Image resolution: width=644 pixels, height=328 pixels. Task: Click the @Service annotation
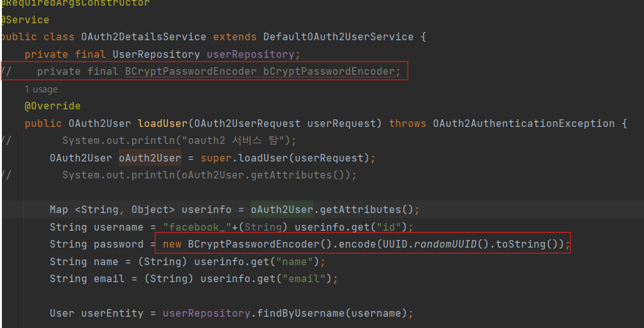25,19
